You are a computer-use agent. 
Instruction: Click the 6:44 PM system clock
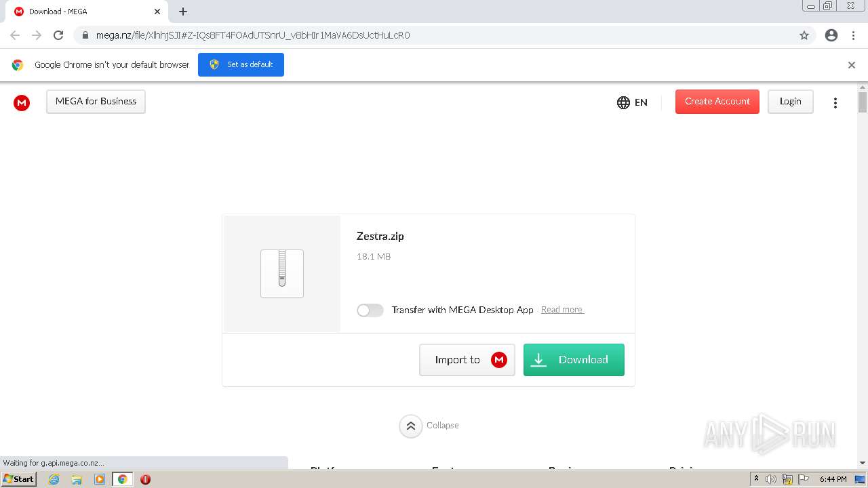[833, 479]
